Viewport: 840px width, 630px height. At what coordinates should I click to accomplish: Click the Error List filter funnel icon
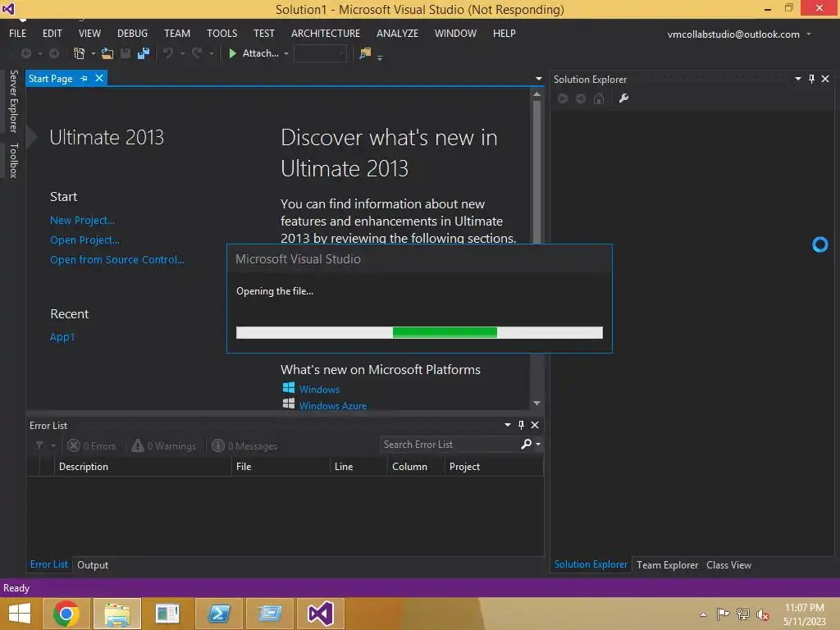[x=39, y=445]
